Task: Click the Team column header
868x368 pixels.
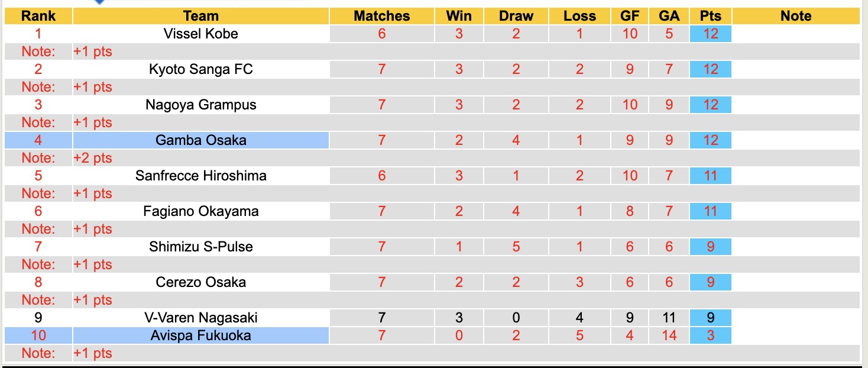Action: pyautogui.click(x=201, y=16)
